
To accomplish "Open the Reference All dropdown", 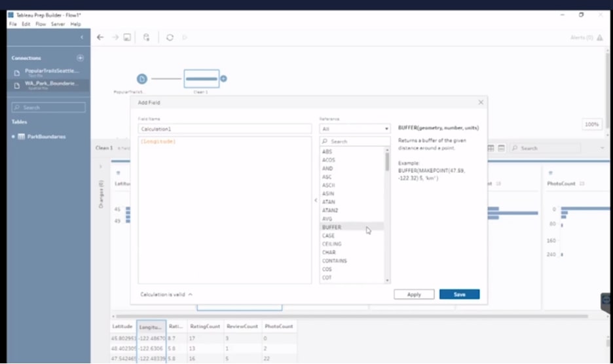I will 354,128.
